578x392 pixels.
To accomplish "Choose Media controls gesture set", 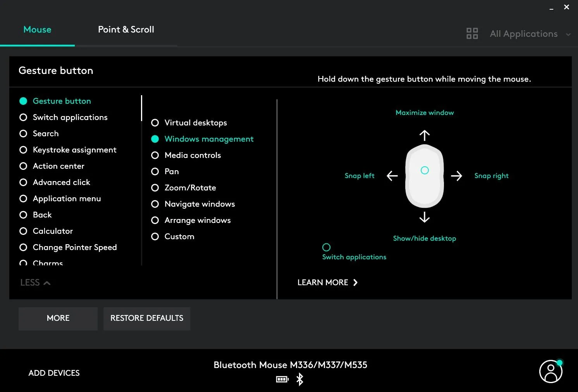I will point(155,155).
